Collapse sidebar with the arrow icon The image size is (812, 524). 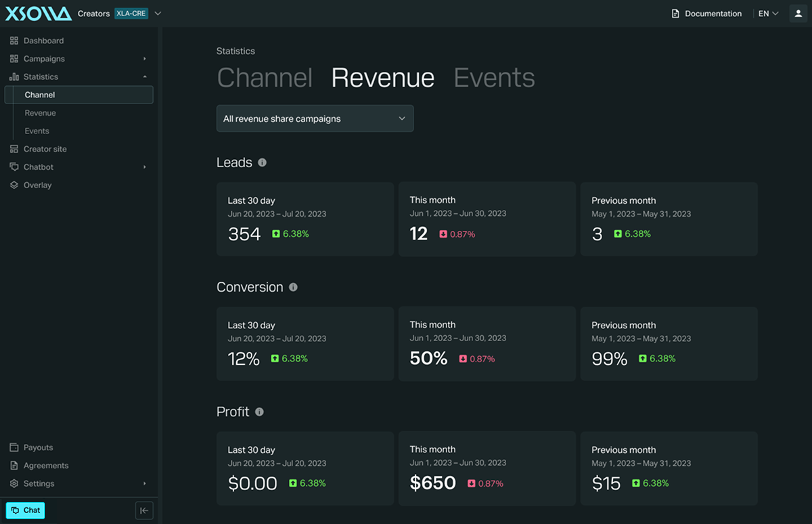coord(144,510)
